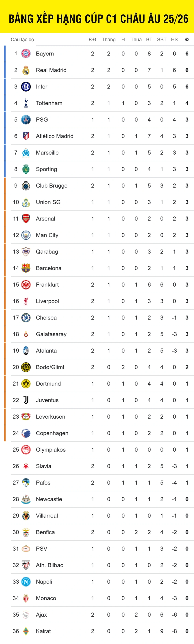Click the Câu lạc bộ column header
The width and height of the screenshot is (194, 644).
coord(22,40)
